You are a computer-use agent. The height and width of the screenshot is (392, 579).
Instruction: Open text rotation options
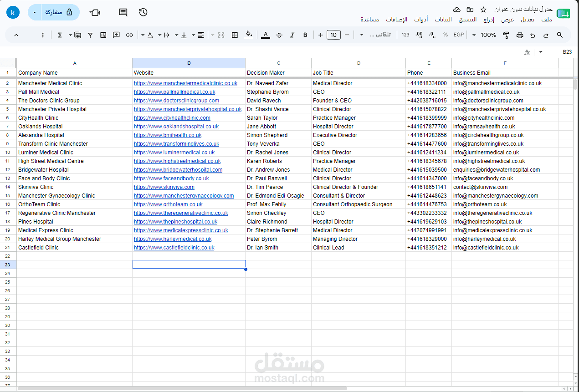pyautogui.click(x=150, y=35)
